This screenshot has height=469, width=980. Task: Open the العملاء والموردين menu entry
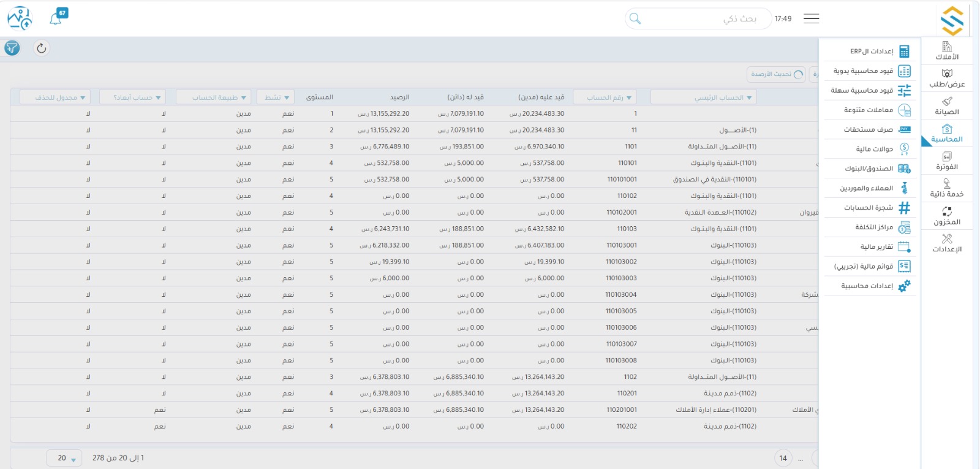pyautogui.click(x=870, y=188)
